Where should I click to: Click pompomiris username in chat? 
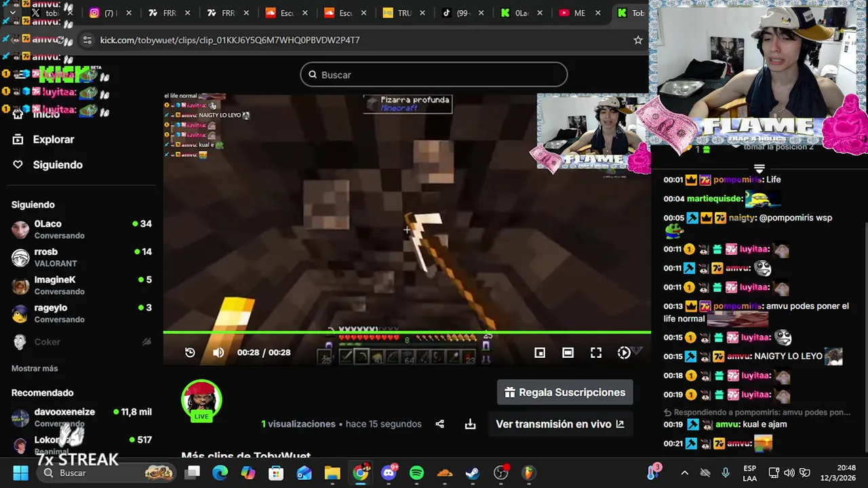coord(737,180)
